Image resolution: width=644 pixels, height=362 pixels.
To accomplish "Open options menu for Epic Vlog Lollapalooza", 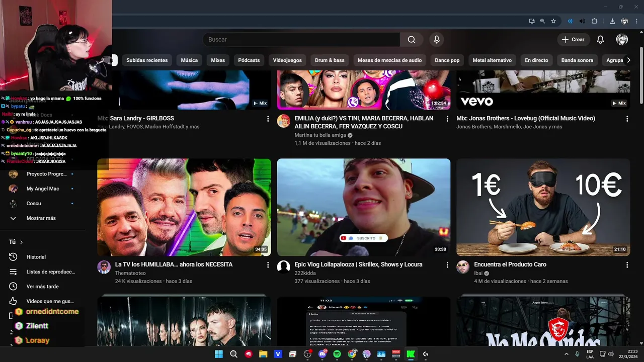I will (x=447, y=265).
